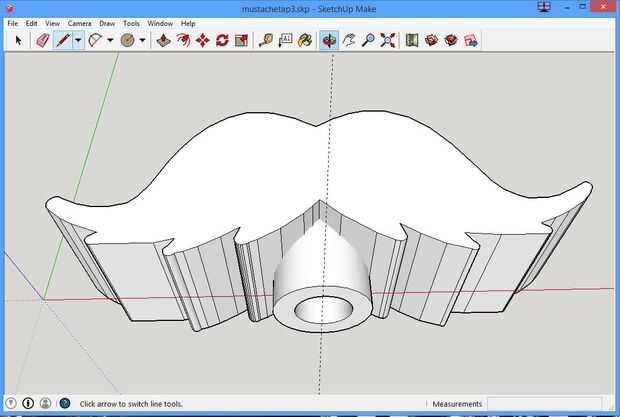Activate the Pan hand tool

coord(349,40)
